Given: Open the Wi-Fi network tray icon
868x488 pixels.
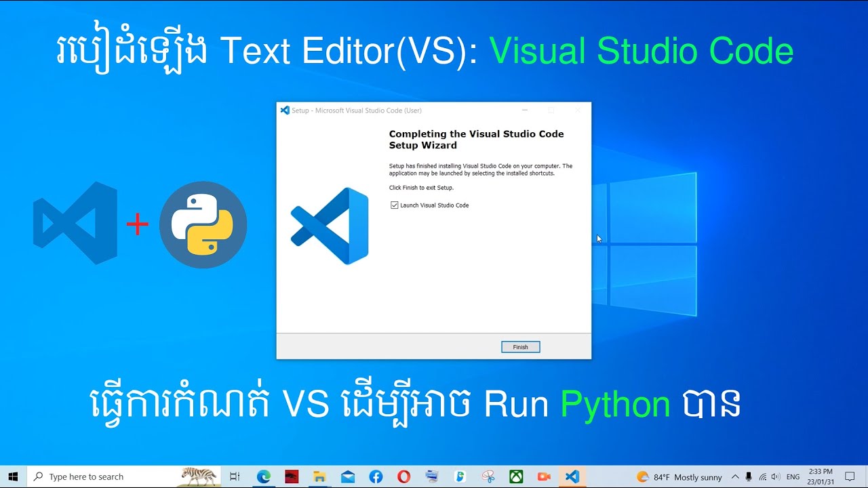Looking at the screenshot, I should 763,477.
